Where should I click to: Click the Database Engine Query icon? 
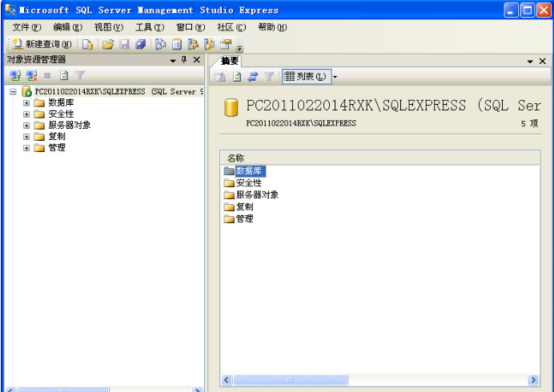coord(87,44)
